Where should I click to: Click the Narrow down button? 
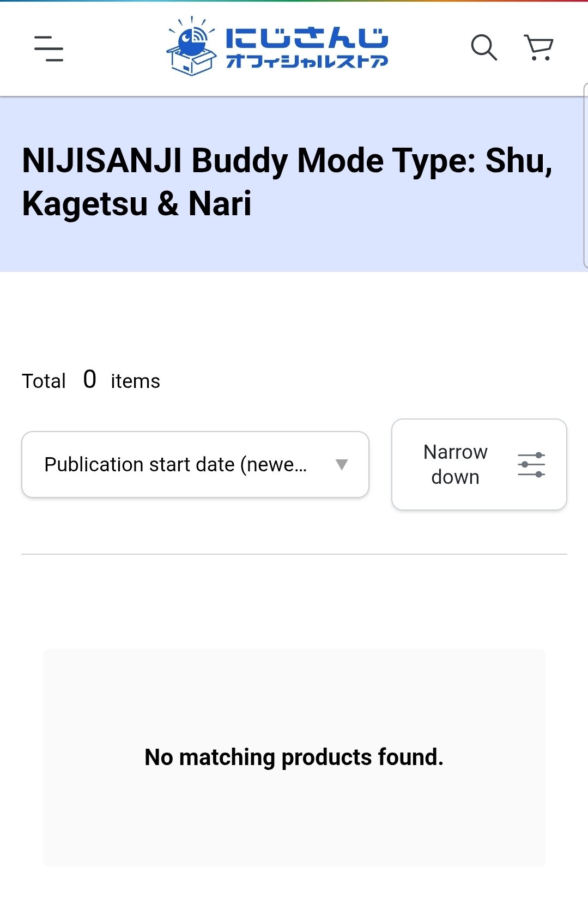pyautogui.click(x=479, y=465)
